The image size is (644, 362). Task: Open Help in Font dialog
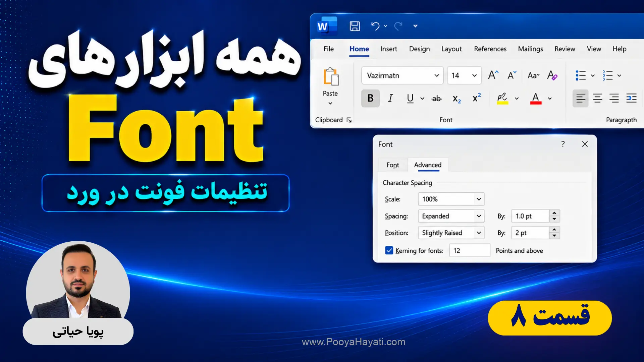pos(563,144)
